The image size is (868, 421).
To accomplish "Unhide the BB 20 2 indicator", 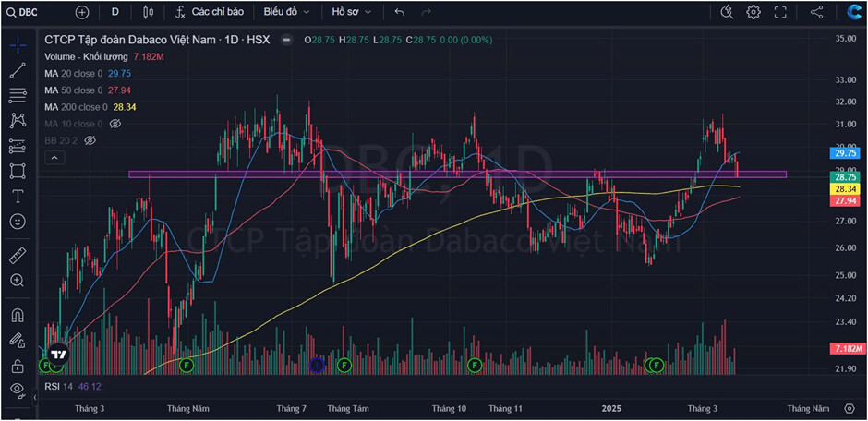I will [90, 140].
